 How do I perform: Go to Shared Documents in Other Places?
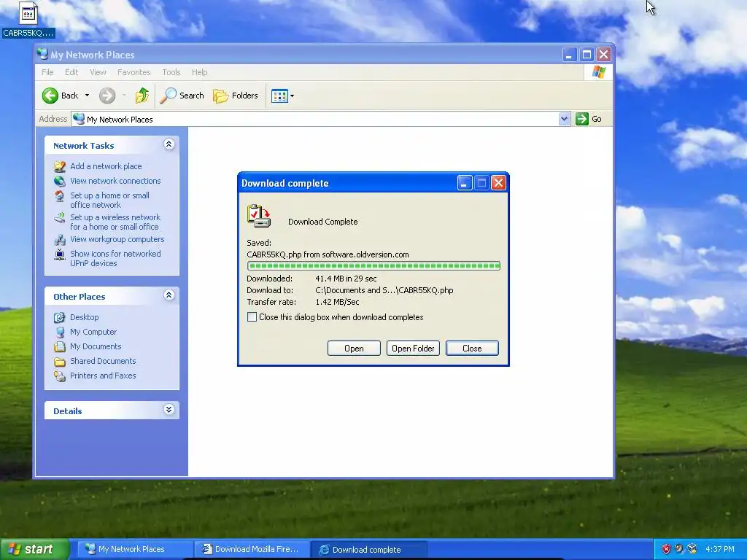[103, 361]
